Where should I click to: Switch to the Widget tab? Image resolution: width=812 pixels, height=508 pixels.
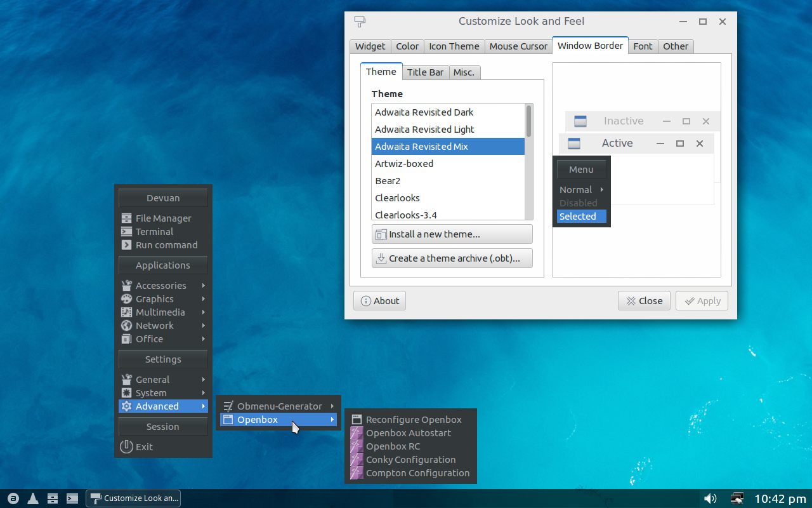(370, 46)
